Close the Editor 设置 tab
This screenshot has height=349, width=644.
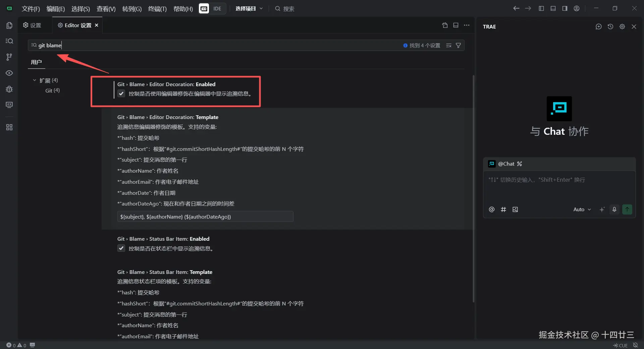pyautogui.click(x=97, y=25)
